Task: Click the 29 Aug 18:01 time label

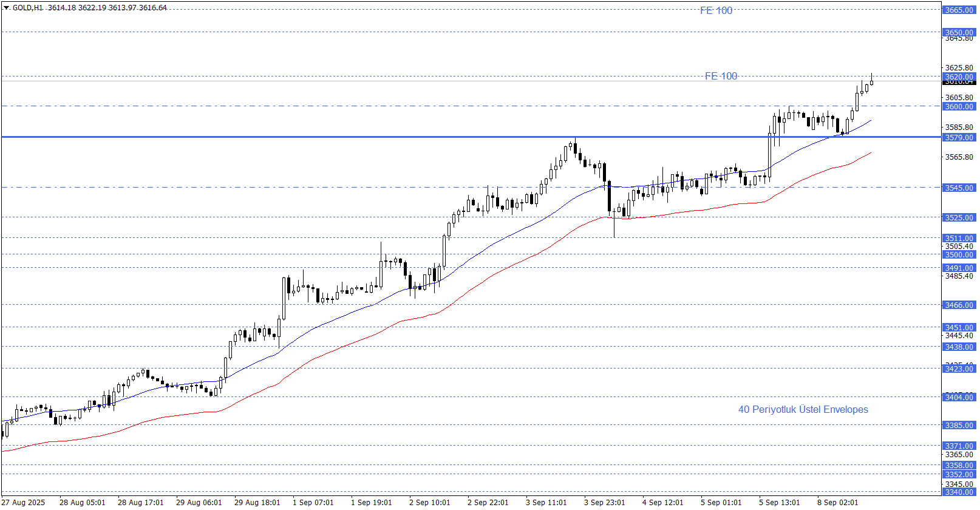Action: click(x=257, y=502)
